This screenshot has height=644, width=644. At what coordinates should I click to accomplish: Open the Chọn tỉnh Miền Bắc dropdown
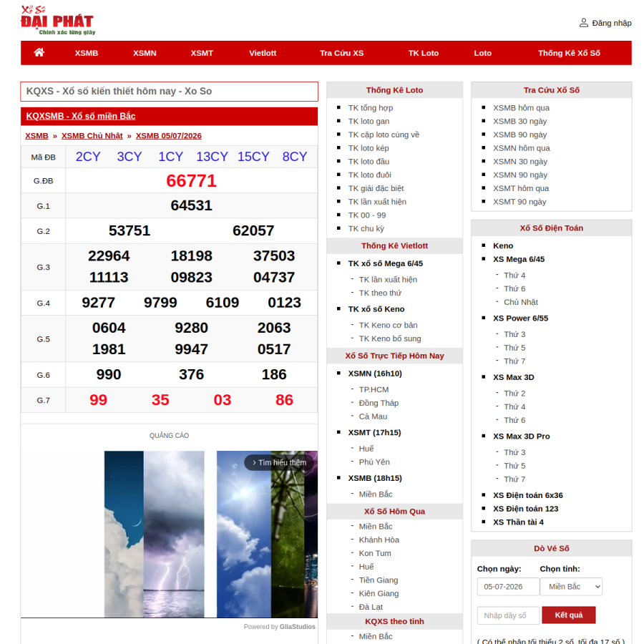tap(571, 587)
